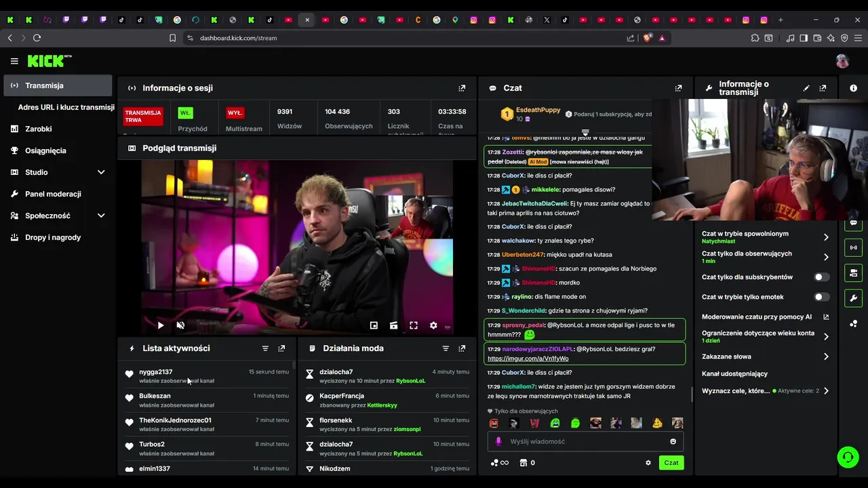This screenshot has width=868, height=488.
Task: Collapse pinned banner with chevron in chat
Action: [x=585, y=132]
